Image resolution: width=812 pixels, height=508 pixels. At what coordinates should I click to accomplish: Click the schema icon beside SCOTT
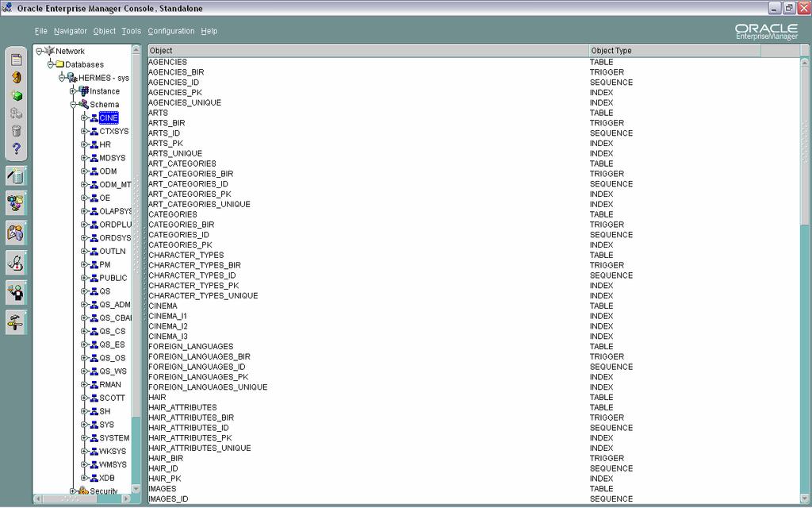94,398
